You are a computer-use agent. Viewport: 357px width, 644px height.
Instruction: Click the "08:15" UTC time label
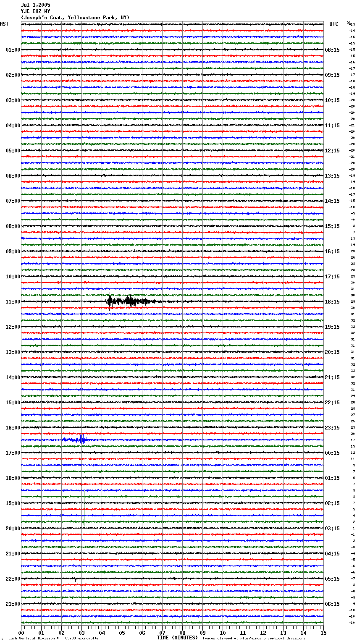click(x=332, y=50)
